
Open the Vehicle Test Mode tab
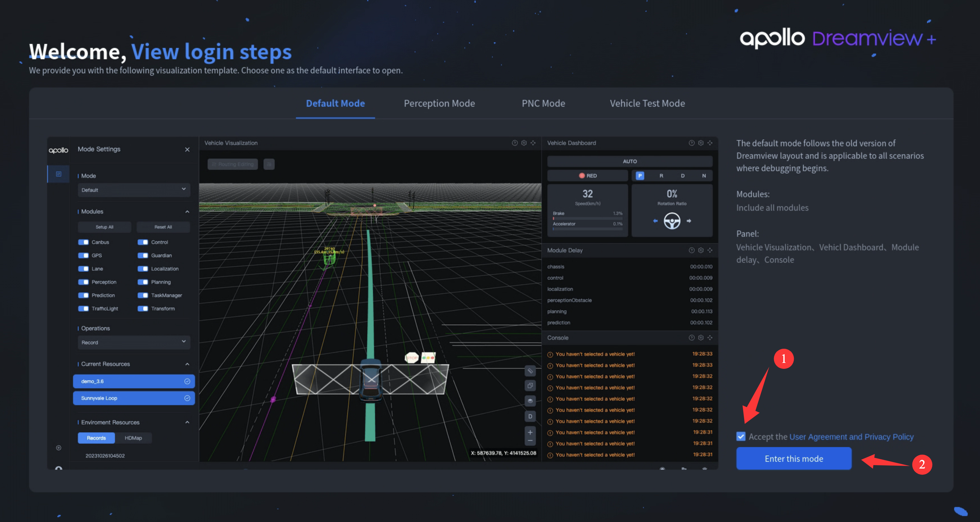[x=647, y=103]
